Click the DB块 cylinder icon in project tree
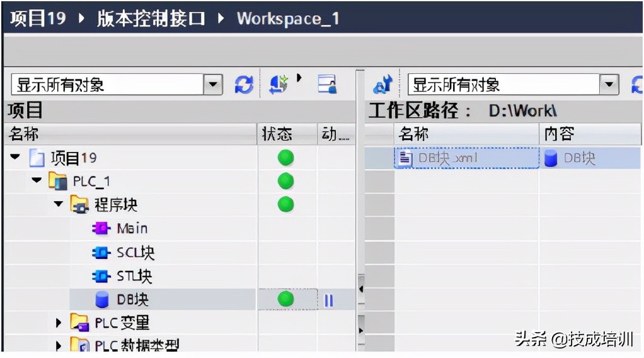The image size is (644, 358). pos(102,299)
